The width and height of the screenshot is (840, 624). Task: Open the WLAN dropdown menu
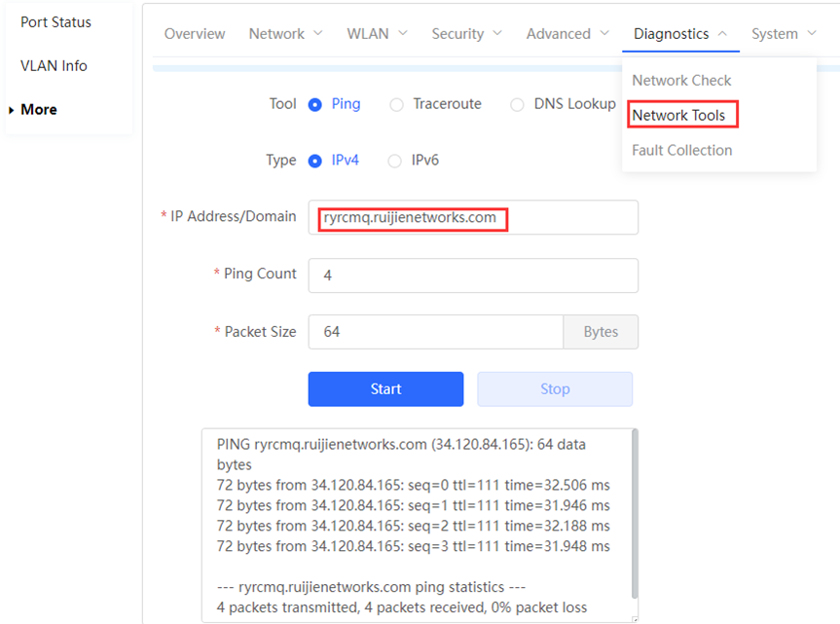[x=377, y=34]
